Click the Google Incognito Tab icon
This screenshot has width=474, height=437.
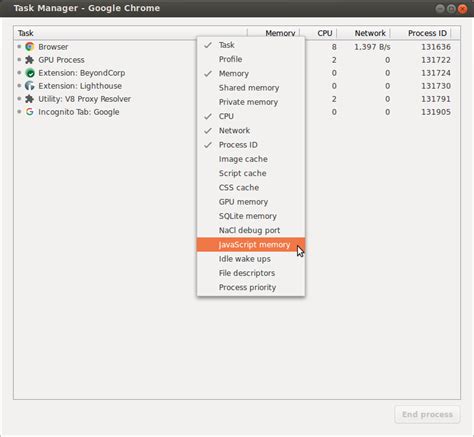coord(30,112)
